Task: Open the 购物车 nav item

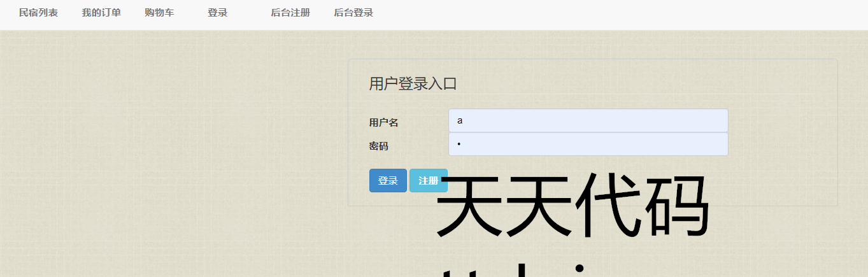Action: pos(159,13)
